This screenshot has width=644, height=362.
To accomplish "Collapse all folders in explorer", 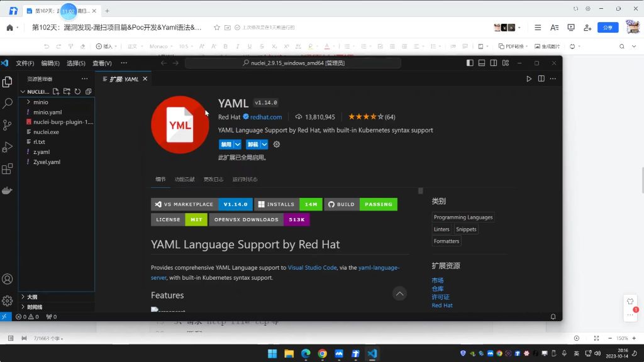I will click(x=88, y=92).
